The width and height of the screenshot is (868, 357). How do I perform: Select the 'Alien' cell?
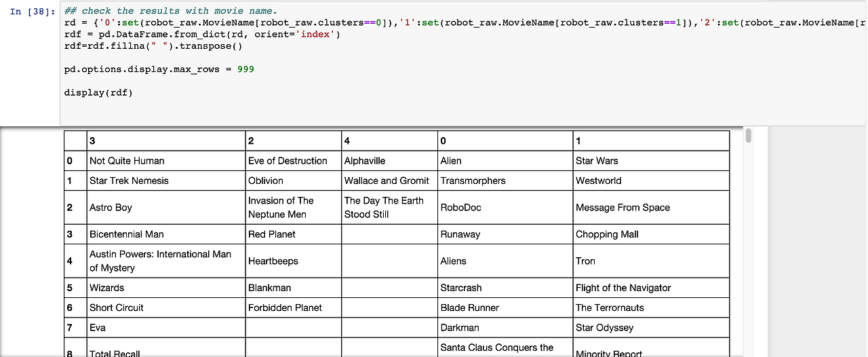[505, 161]
